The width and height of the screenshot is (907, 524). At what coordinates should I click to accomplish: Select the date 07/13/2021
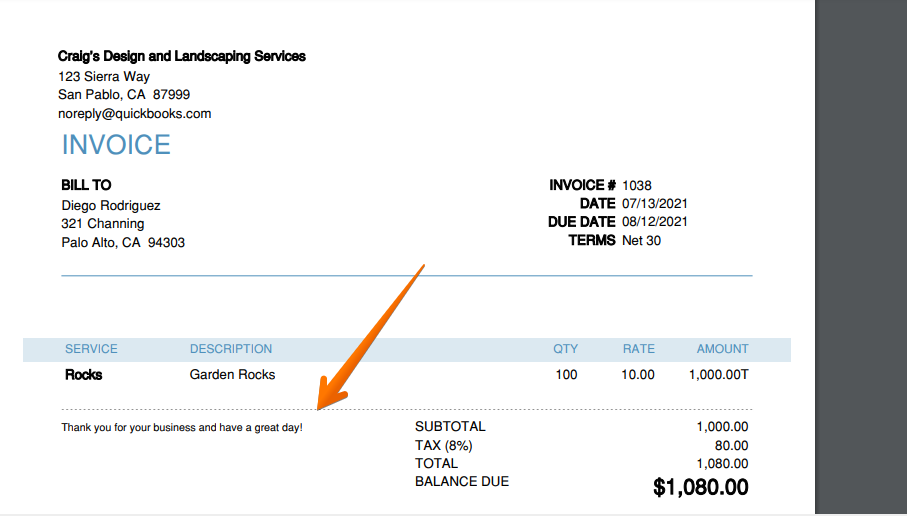point(655,204)
